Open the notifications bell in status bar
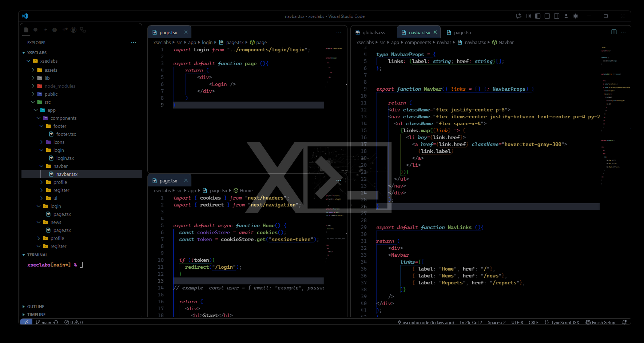 point(624,322)
